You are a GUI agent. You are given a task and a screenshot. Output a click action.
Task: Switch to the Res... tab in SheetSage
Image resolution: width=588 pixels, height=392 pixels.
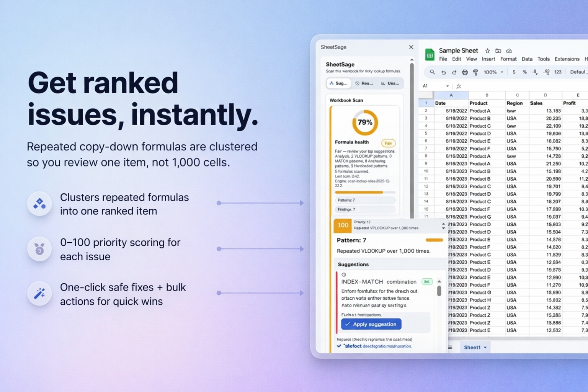pos(364,83)
